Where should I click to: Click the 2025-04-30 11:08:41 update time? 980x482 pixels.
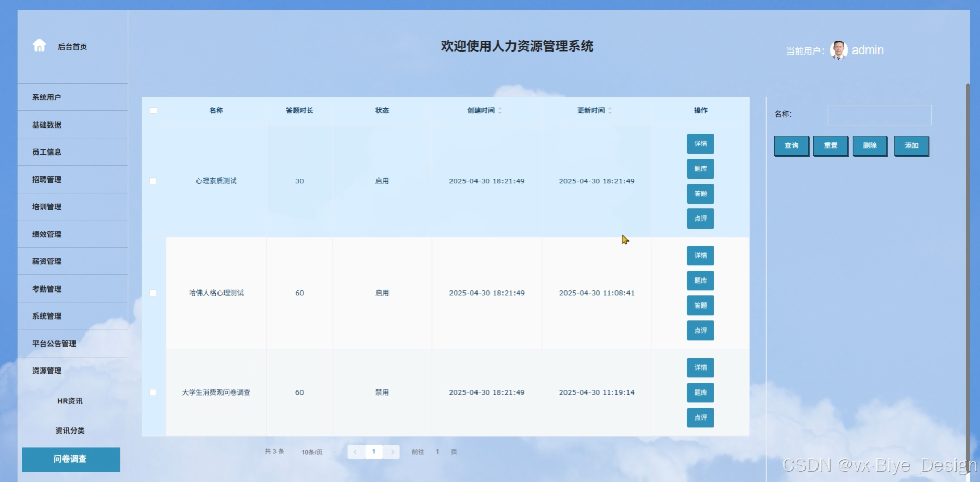tap(597, 293)
